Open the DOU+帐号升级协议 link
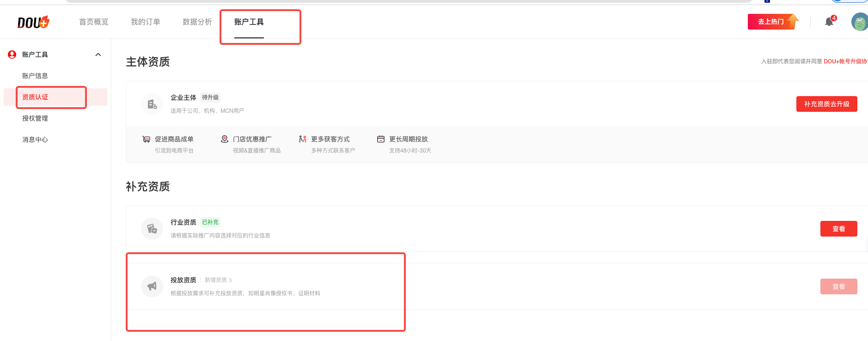 coord(845,61)
